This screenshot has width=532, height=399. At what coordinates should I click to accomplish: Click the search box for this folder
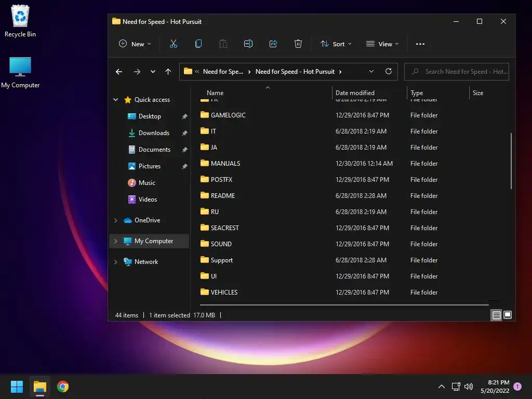pos(457,72)
